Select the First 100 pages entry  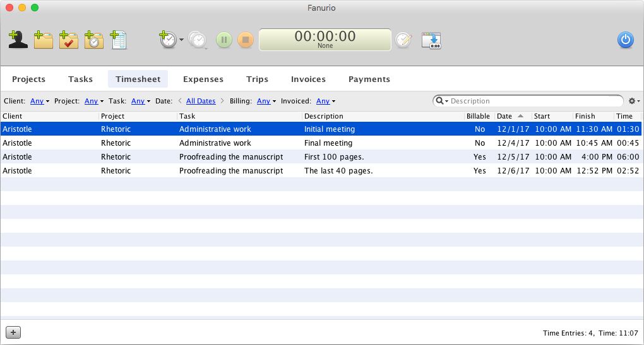coord(321,156)
